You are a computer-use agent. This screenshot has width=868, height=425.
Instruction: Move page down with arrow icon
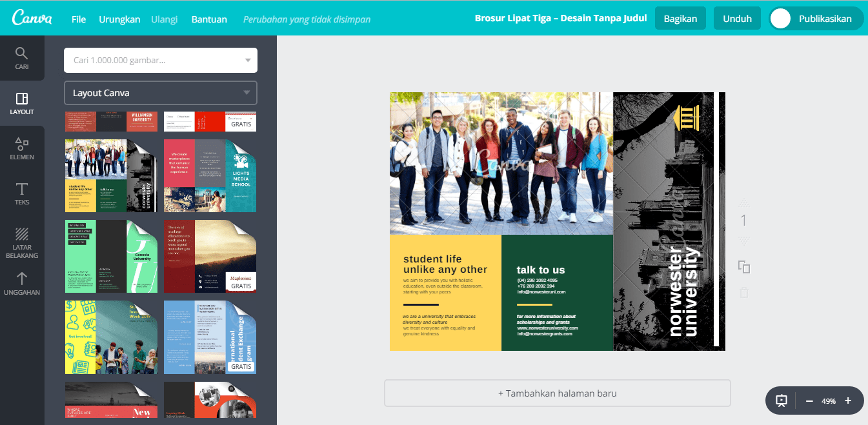tap(743, 241)
